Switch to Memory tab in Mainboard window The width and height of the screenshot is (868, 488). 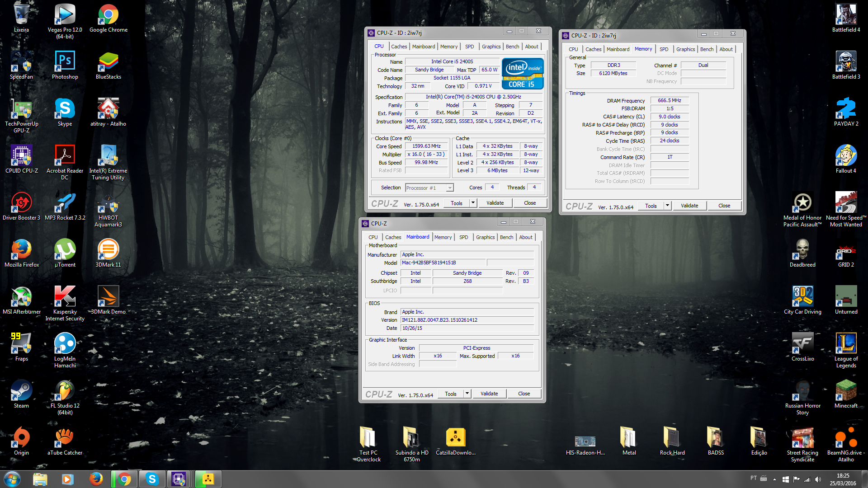(443, 237)
